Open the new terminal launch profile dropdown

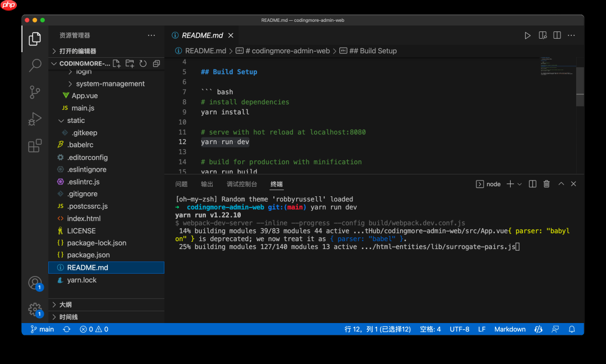click(x=520, y=184)
